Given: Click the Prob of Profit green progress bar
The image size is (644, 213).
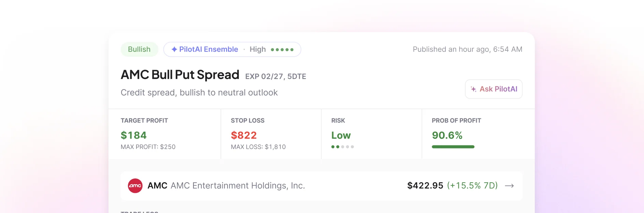Looking at the screenshot, I should [x=453, y=147].
